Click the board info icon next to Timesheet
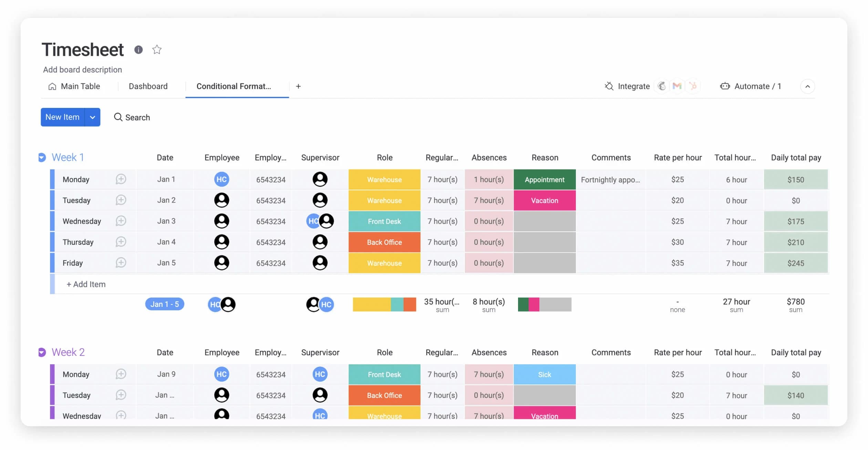 [138, 50]
